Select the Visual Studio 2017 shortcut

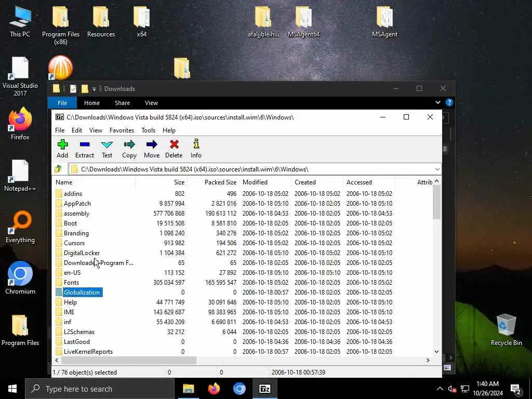coord(20,76)
